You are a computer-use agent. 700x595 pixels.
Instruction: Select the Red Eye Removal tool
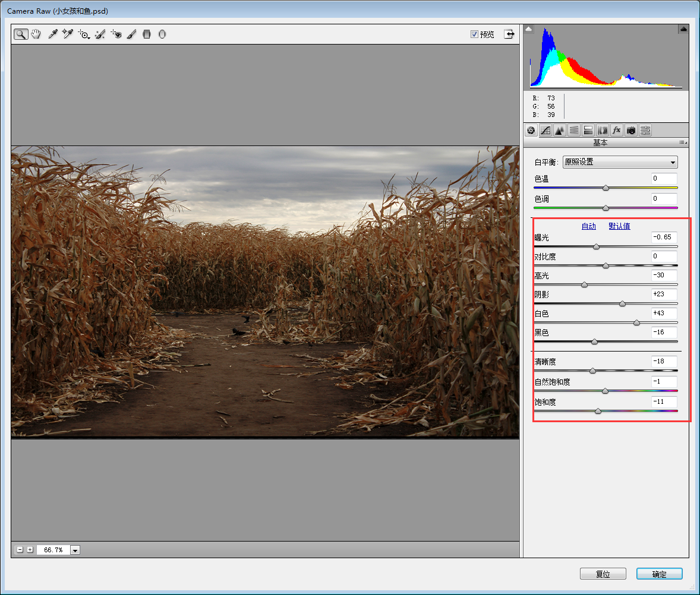[116, 34]
